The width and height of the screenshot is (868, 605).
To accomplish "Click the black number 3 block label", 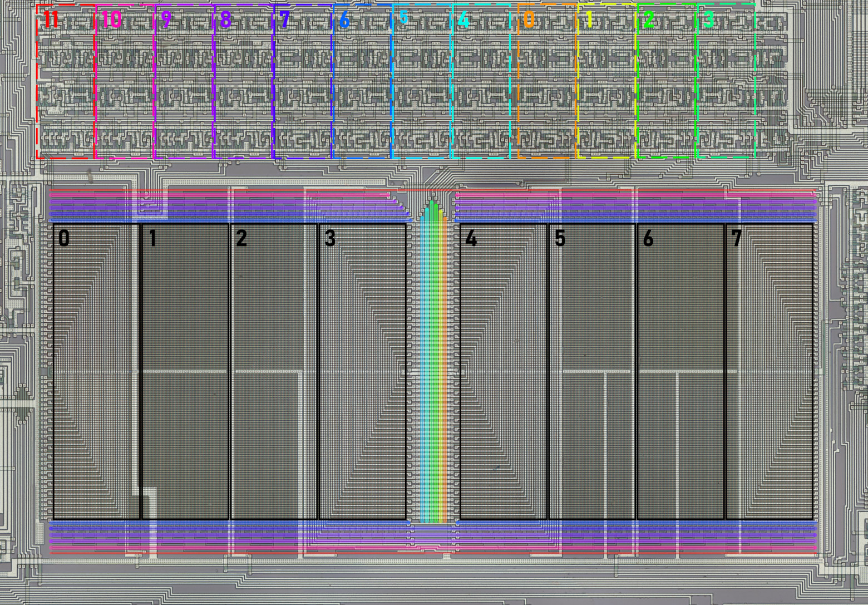I will point(330,238).
